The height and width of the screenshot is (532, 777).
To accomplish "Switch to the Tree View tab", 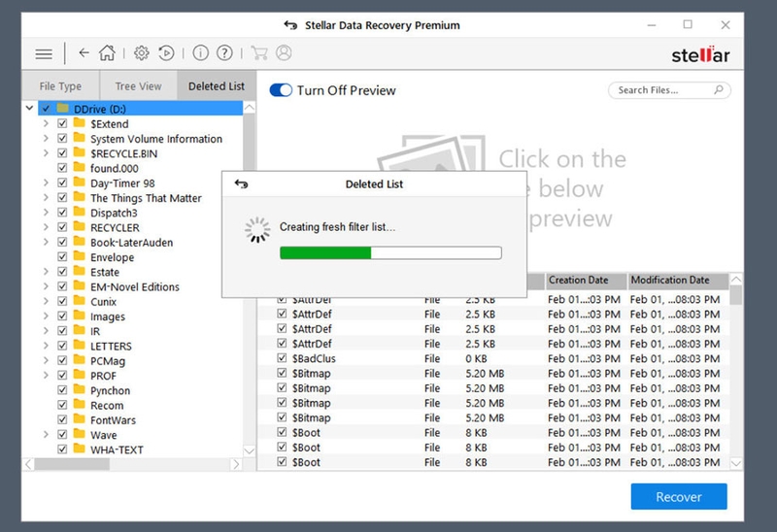I will pos(138,86).
